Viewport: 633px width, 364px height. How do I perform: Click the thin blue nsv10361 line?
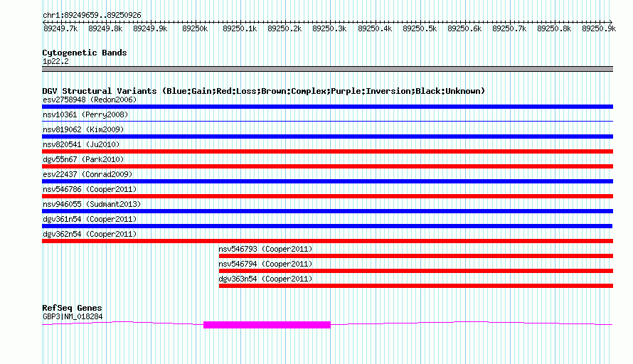click(327, 121)
